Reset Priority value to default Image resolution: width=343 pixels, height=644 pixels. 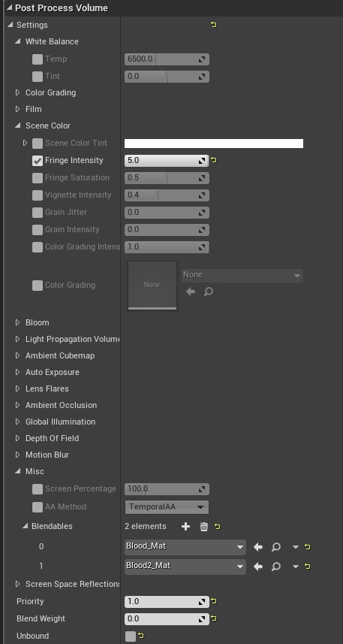tap(214, 601)
